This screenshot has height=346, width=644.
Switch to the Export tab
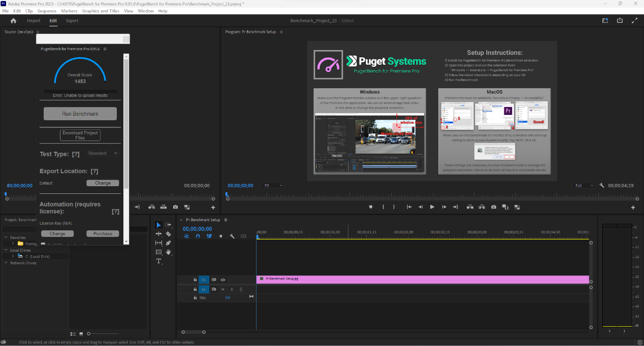pyautogui.click(x=72, y=21)
